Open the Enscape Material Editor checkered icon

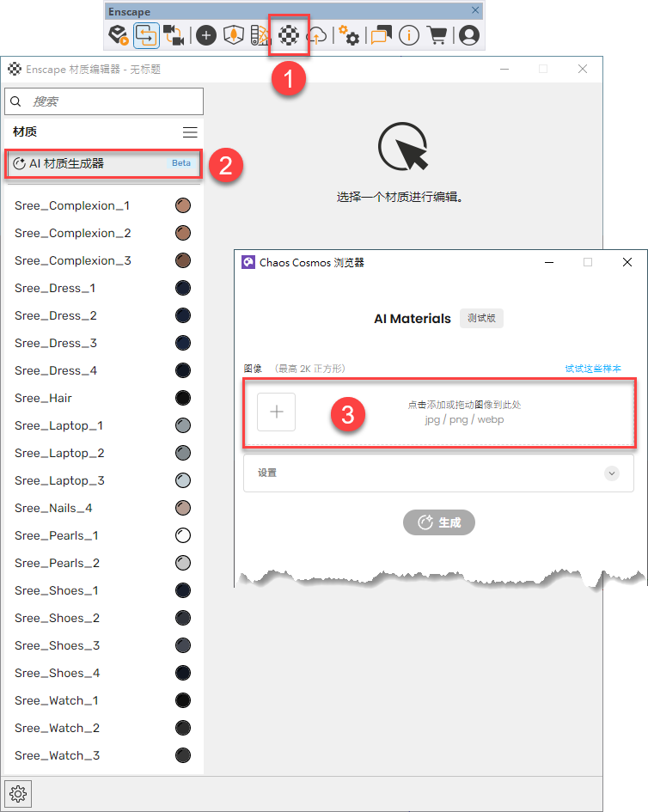tap(289, 35)
